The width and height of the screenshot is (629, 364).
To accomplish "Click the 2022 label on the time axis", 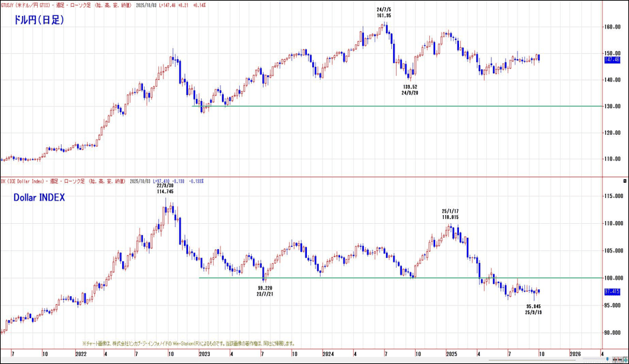I will click(x=80, y=354).
